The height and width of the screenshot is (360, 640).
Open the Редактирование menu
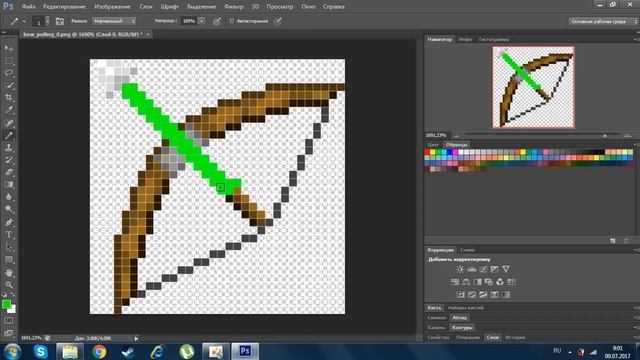pyautogui.click(x=64, y=7)
